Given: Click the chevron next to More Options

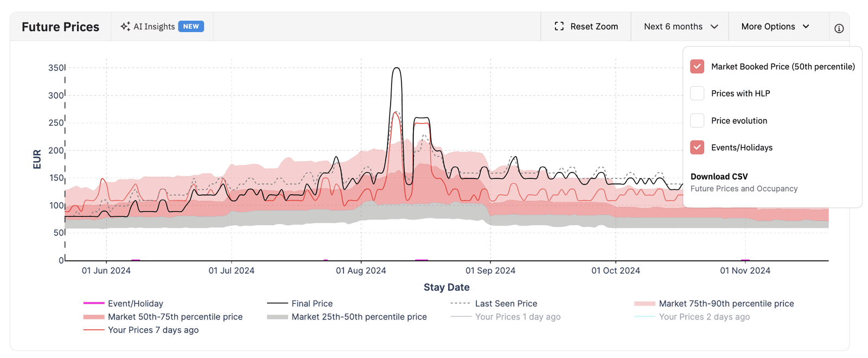Looking at the screenshot, I should (806, 27).
